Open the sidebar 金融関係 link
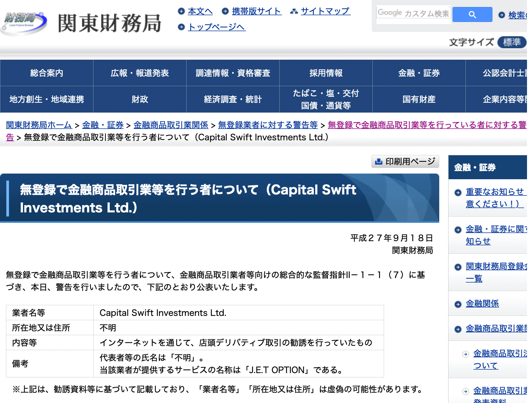The width and height of the screenshot is (532, 403). tap(482, 304)
